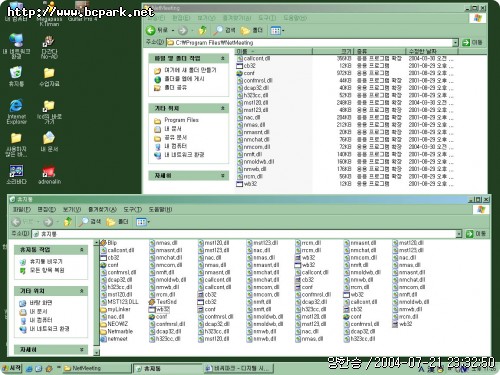The height and width of the screenshot is (375, 500).
Task: Open Internet Explorer desktop icon
Action: (16, 112)
